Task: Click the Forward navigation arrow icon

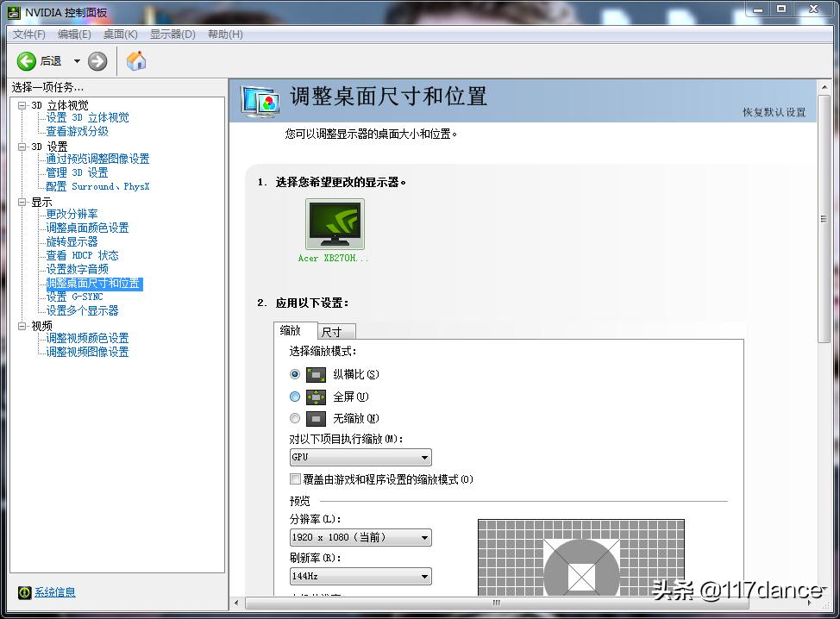Action: coord(97,60)
